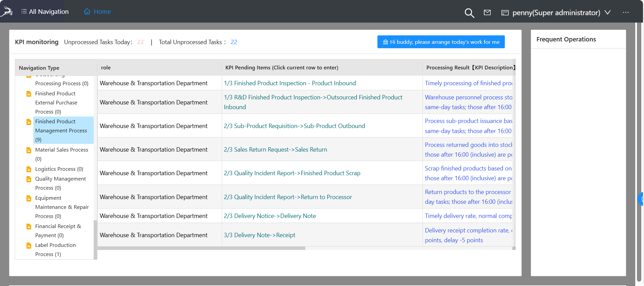Click the Logistics Process folder icon
Screen dimensions: 644x286
click(x=29, y=169)
